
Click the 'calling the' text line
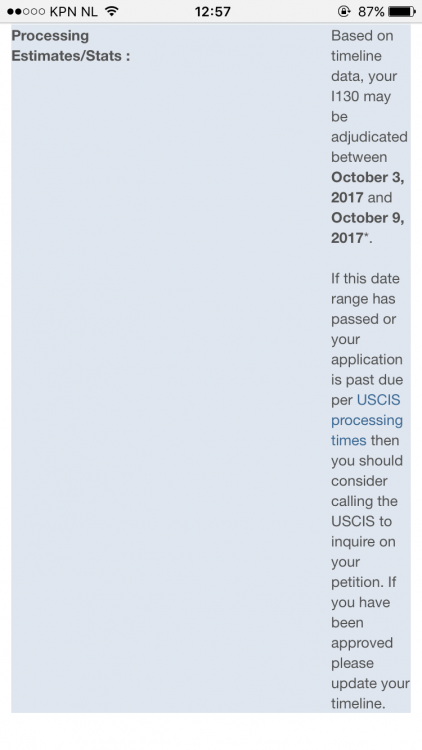[x=364, y=502]
